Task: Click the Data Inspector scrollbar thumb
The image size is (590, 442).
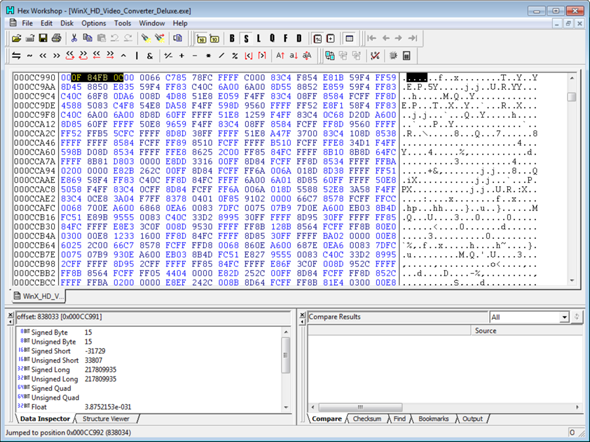Action: point(286,355)
